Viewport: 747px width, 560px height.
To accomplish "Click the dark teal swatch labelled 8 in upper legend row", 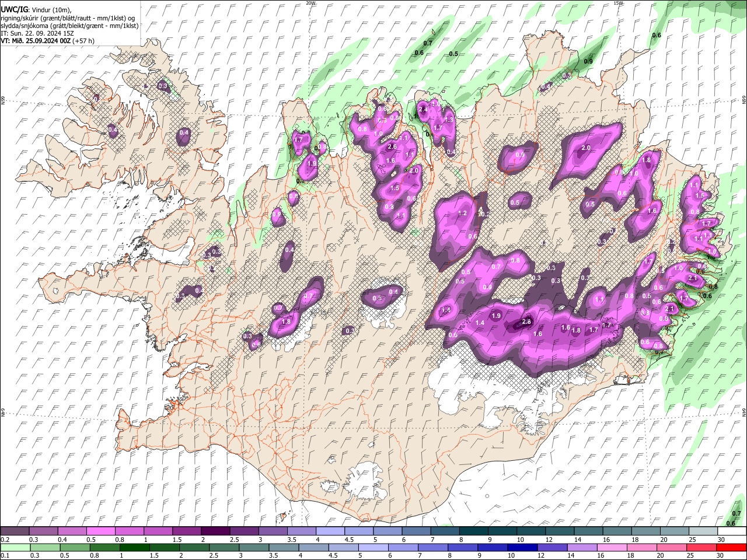I will point(473,531).
